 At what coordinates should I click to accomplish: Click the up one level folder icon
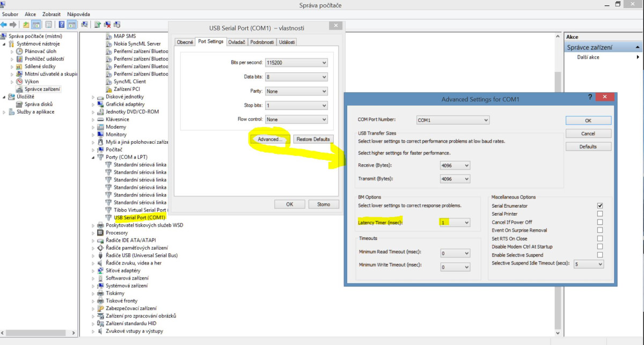click(26, 25)
